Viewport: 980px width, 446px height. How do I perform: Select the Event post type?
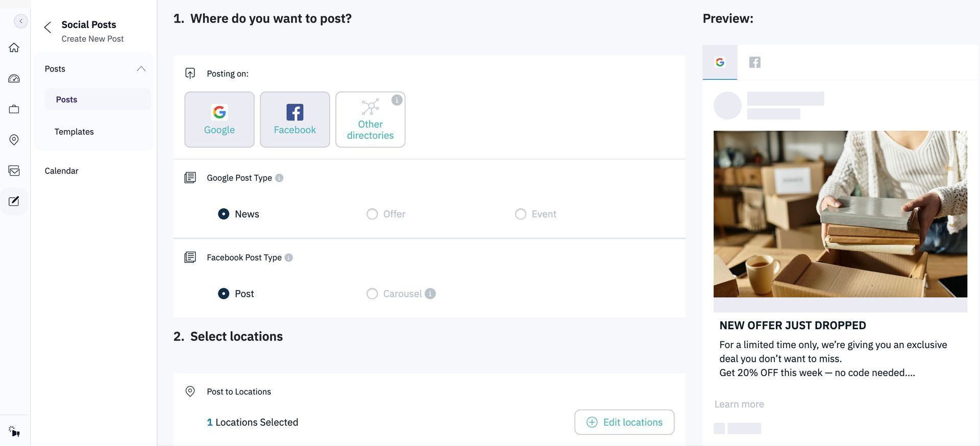[521, 214]
